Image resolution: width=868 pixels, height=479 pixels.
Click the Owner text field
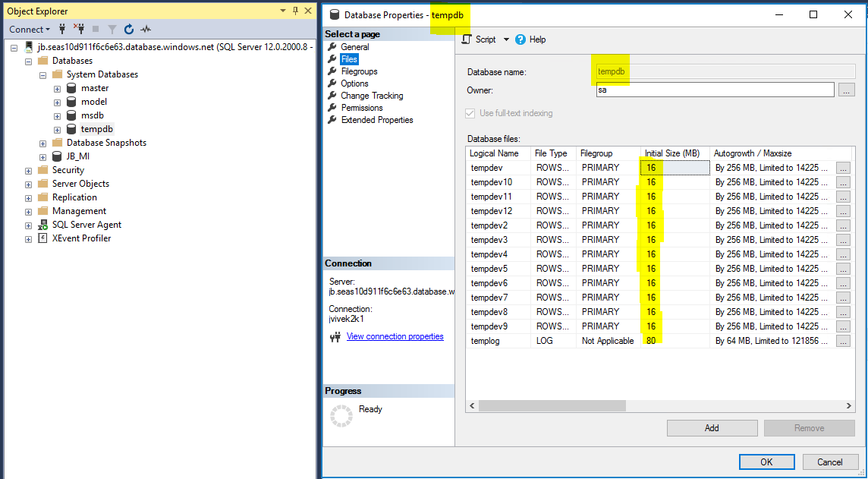(715, 90)
